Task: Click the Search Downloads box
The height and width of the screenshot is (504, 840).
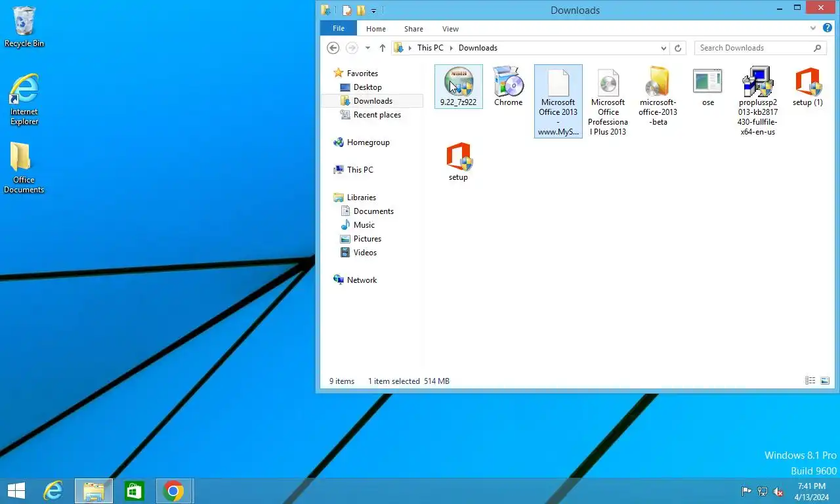Action: [x=760, y=48]
